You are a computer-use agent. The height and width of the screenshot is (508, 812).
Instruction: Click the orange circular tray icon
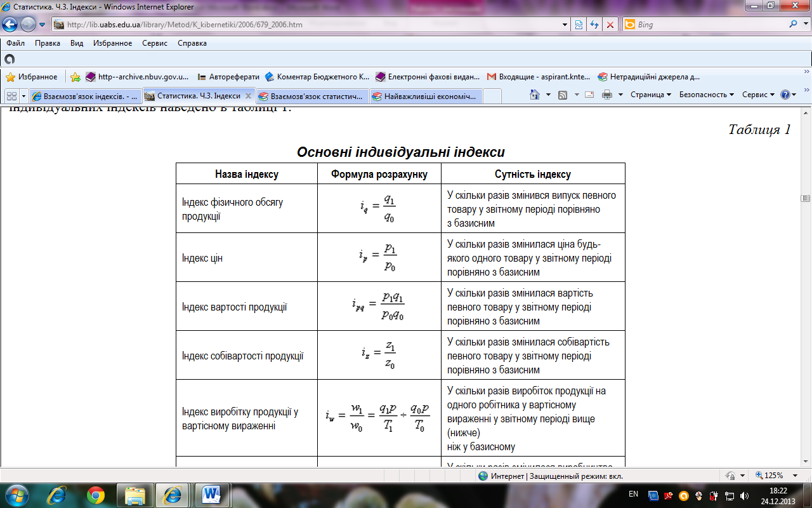(684, 495)
